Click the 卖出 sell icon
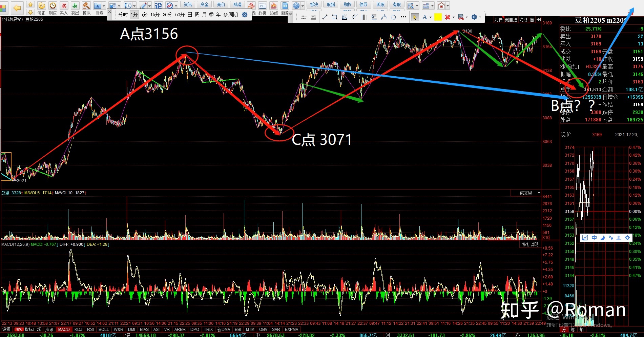 pyautogui.click(x=75, y=6)
